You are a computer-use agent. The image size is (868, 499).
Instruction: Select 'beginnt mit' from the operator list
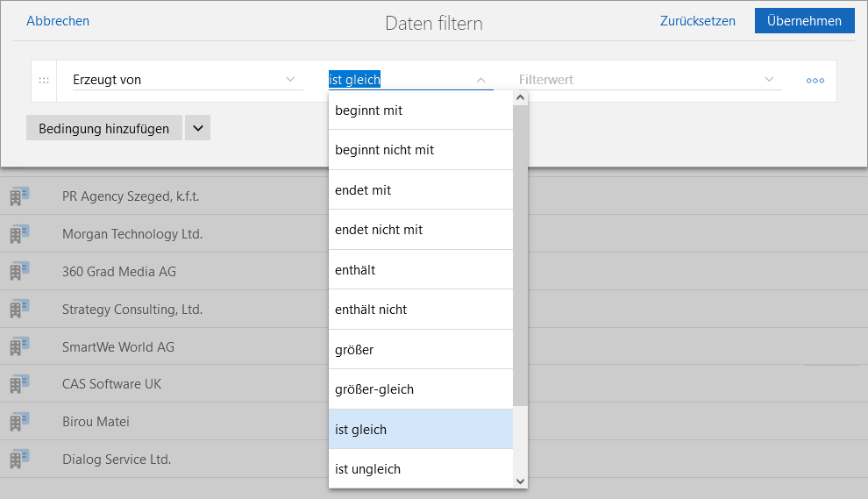tap(420, 110)
